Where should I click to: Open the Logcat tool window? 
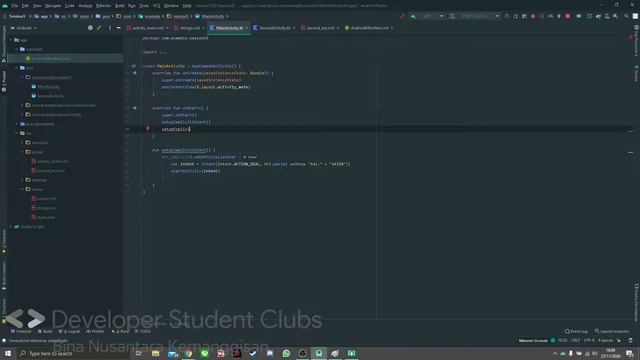pos(69,331)
